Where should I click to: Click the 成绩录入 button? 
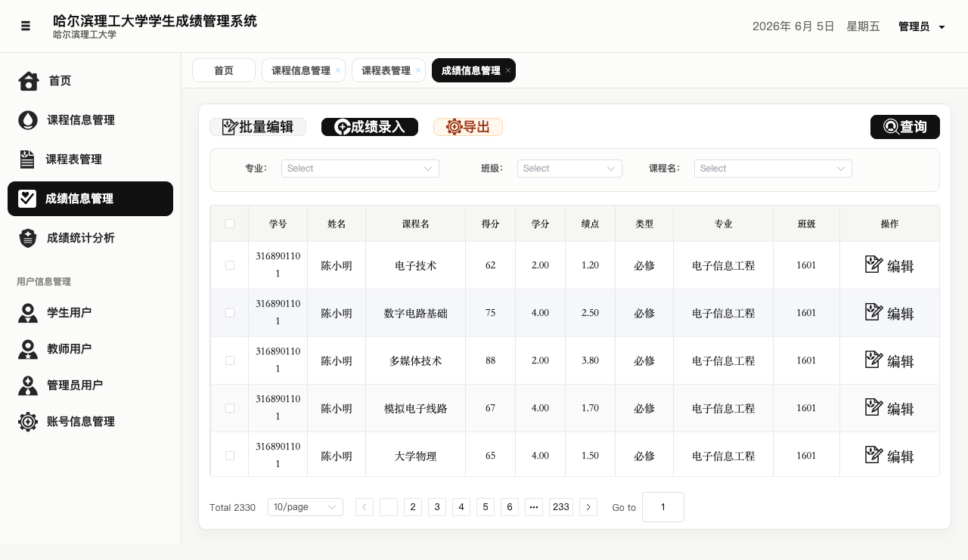(370, 127)
